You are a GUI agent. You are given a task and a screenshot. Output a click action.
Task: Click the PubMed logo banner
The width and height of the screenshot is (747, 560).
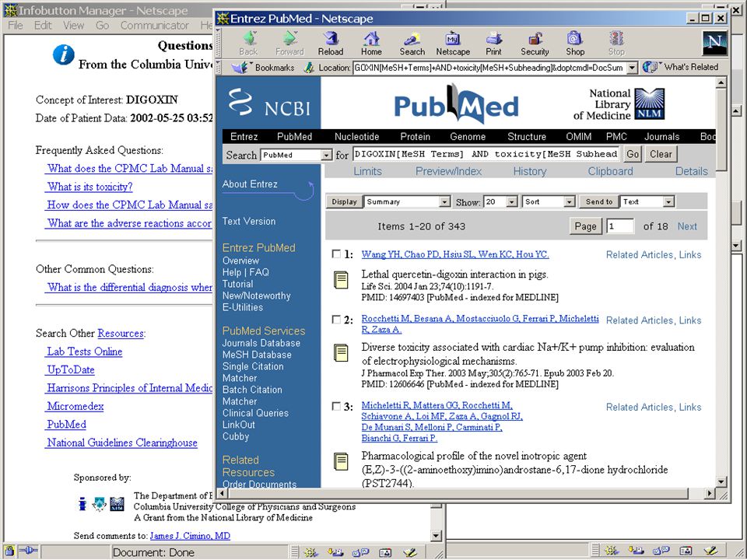(x=456, y=103)
